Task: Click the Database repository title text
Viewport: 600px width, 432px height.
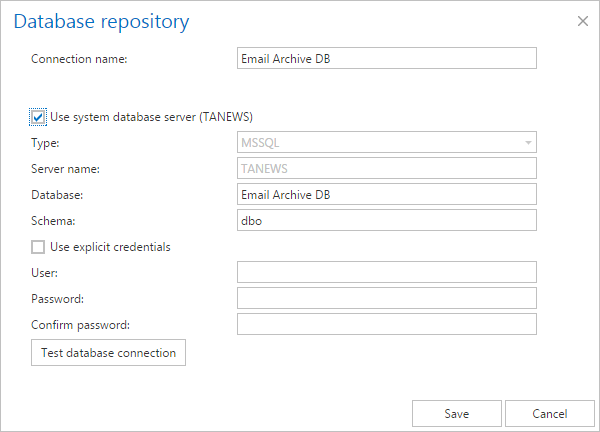Action: coord(102,21)
